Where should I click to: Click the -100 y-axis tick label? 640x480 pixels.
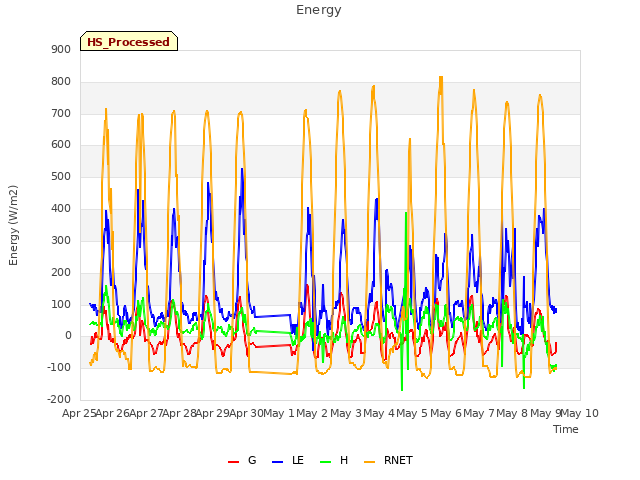(x=59, y=367)
